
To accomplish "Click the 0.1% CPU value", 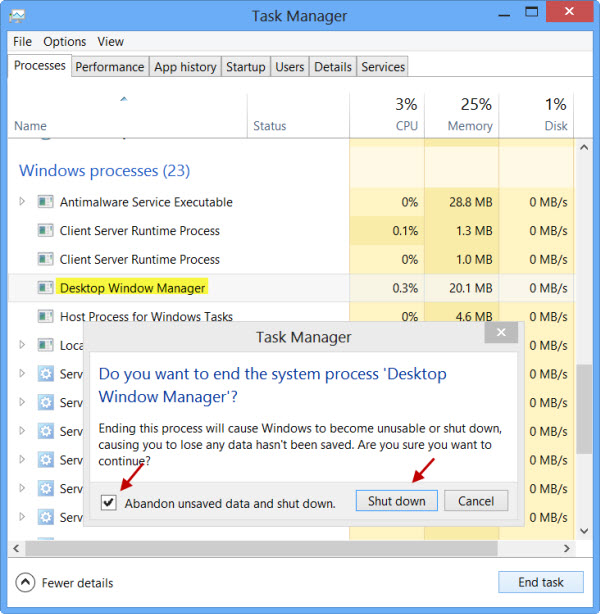I will [405, 231].
